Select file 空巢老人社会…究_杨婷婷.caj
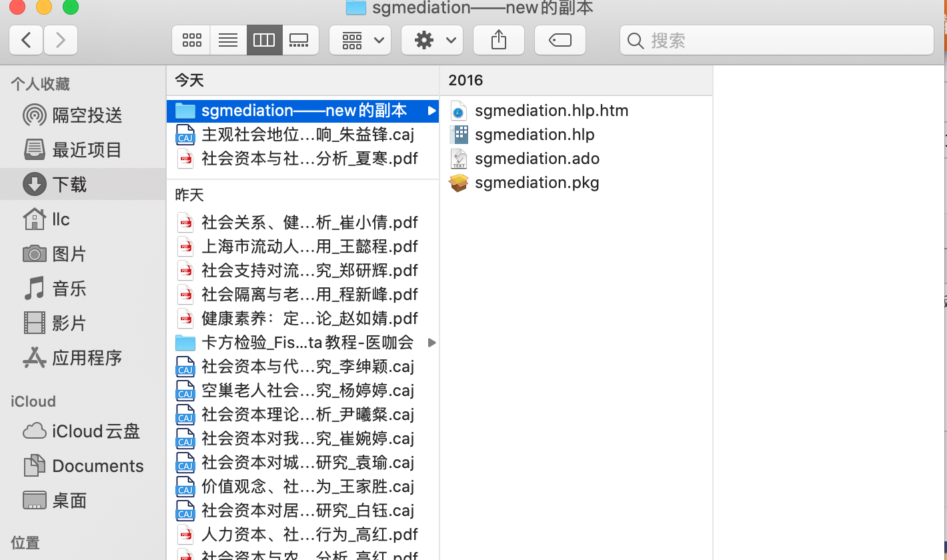Viewport: 947px width, 560px height. (x=303, y=391)
